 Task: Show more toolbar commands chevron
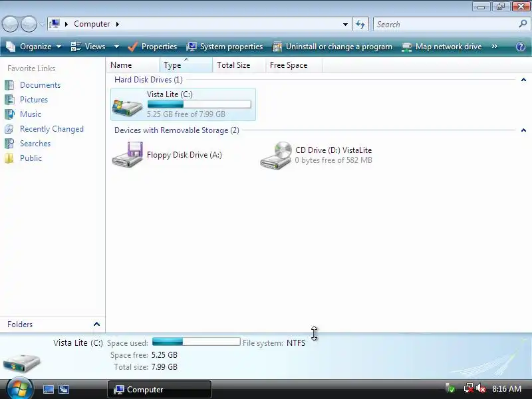pyautogui.click(x=495, y=47)
